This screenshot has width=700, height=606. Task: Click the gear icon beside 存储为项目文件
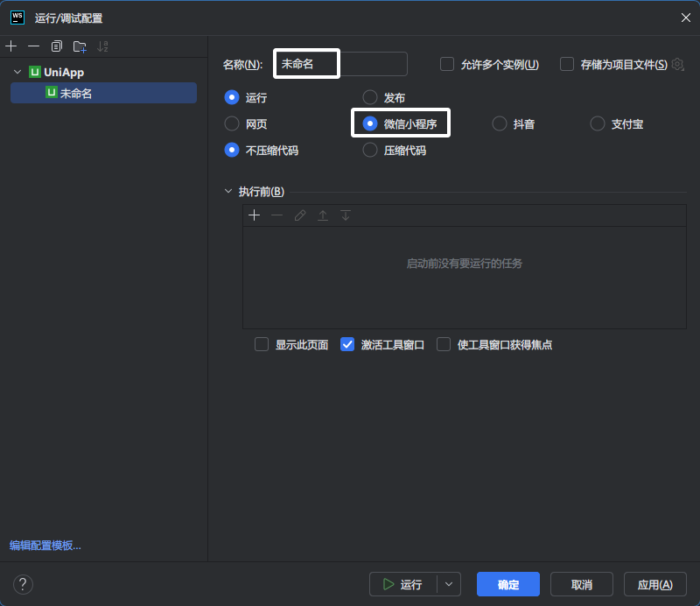pos(677,64)
